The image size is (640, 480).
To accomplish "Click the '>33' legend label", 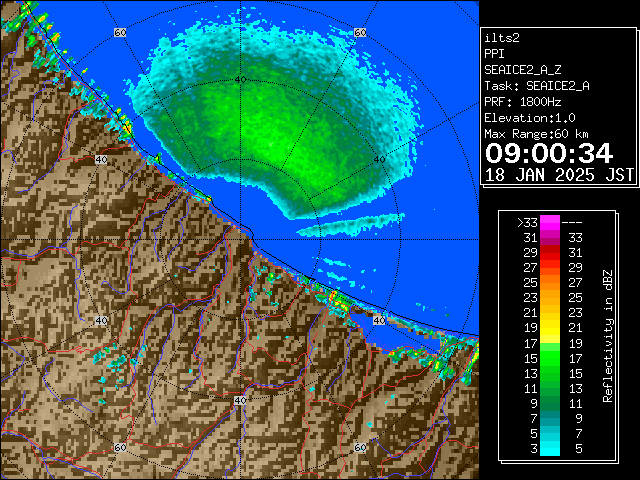I will [x=527, y=222].
